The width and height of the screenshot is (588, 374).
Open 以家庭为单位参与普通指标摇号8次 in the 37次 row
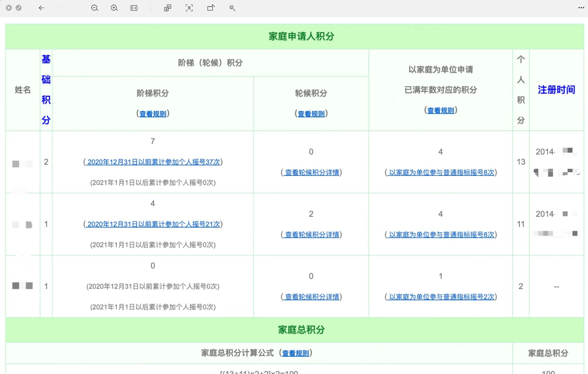tap(441, 172)
